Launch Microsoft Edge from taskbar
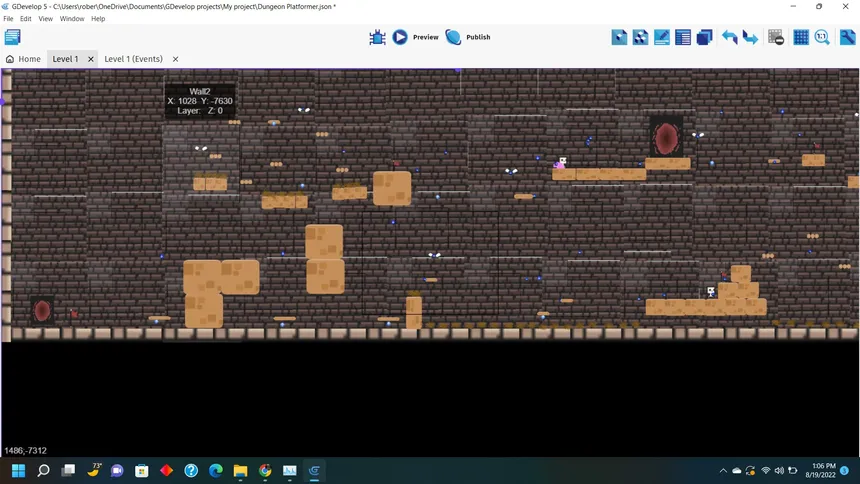This screenshot has height=484, width=860. coord(216,470)
